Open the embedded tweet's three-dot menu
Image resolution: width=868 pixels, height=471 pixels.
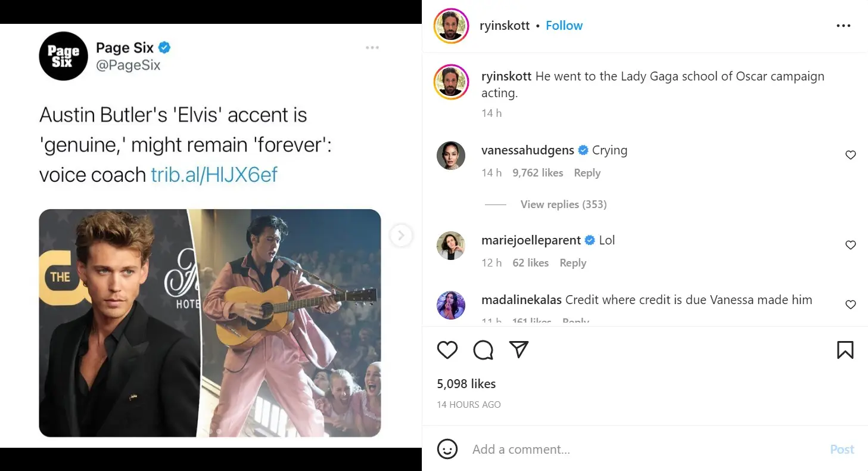click(x=372, y=47)
